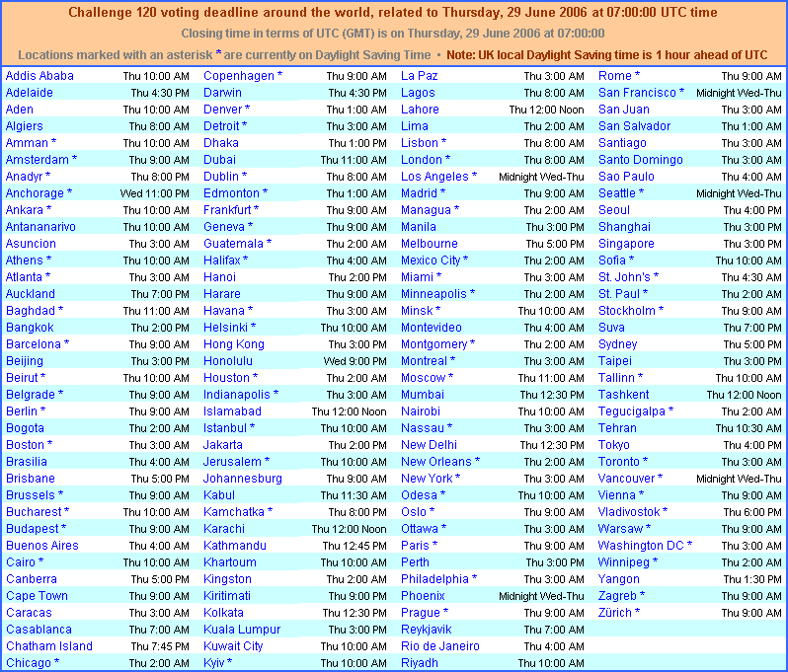Open the Bangkok link
Image resolution: width=788 pixels, height=672 pixels.
pos(30,328)
